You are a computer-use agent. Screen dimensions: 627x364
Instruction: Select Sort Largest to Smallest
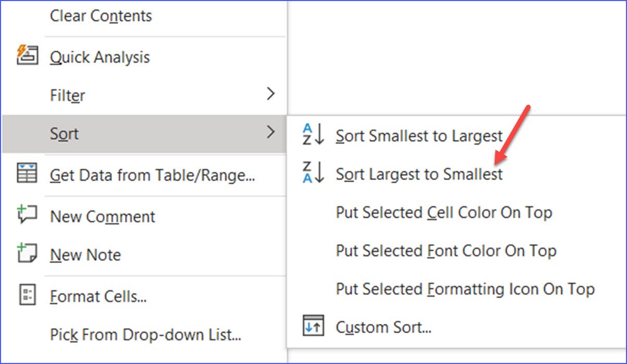coord(419,174)
